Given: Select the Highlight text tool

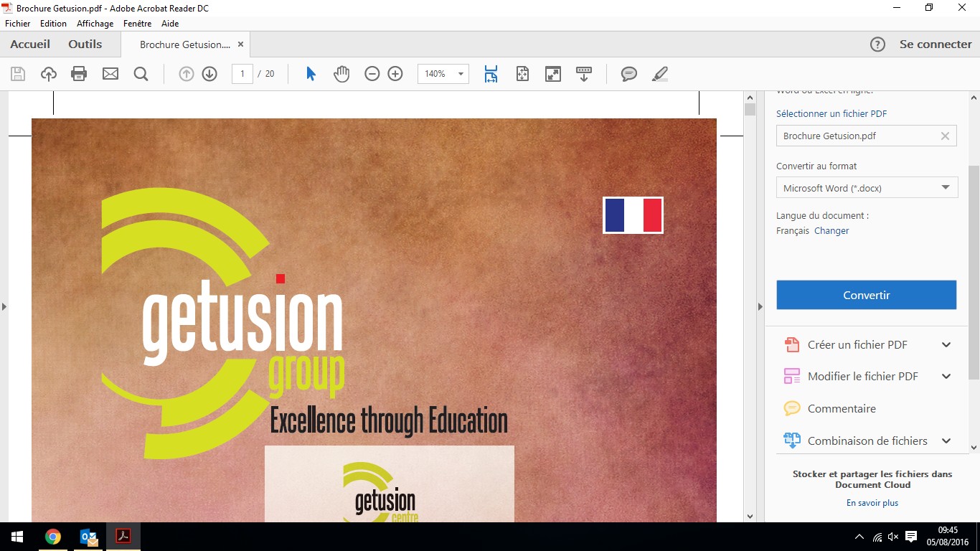Looking at the screenshot, I should [x=660, y=74].
